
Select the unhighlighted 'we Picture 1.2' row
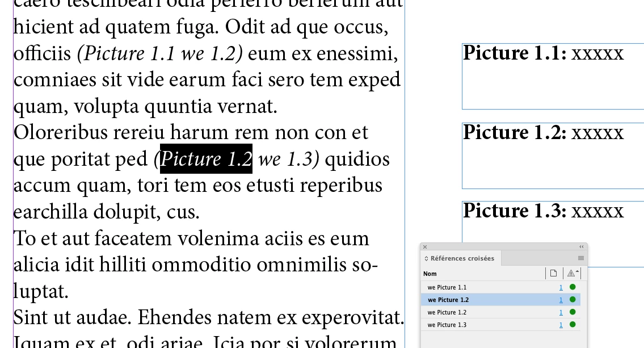point(500,312)
